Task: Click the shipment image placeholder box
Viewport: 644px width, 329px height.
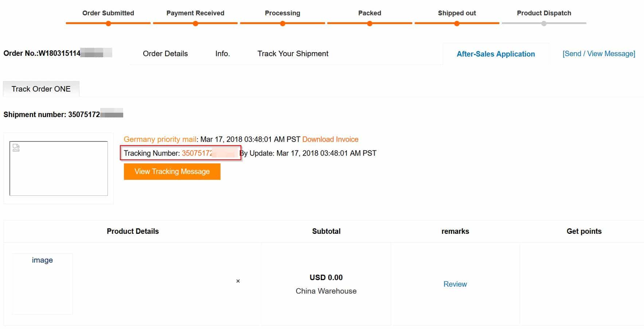Action: coord(59,169)
